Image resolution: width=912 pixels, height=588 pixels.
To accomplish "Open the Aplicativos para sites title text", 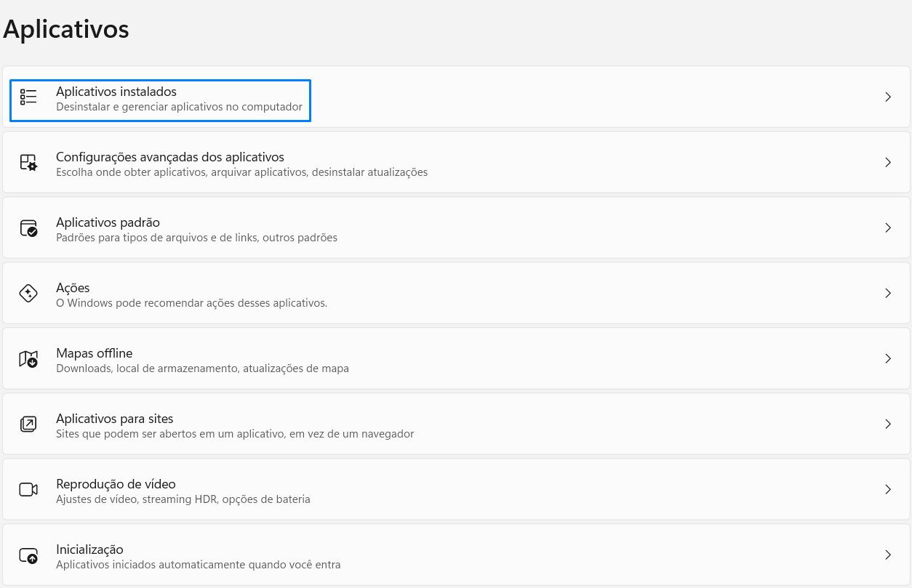I will 114,419.
